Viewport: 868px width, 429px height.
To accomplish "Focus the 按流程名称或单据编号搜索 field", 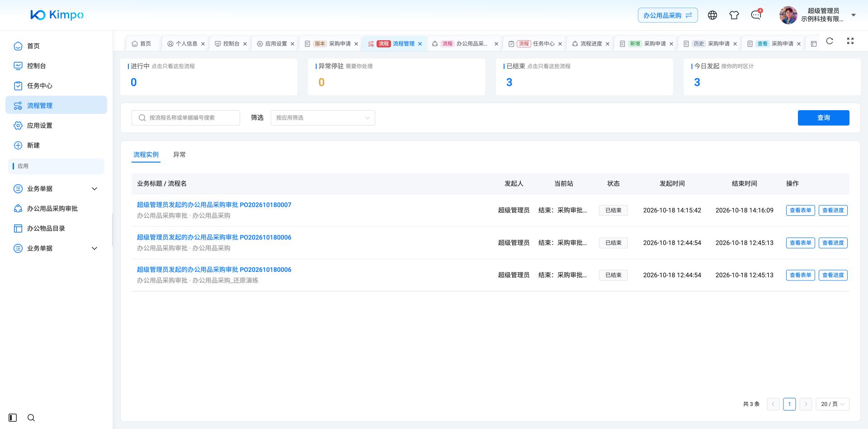I will [186, 118].
